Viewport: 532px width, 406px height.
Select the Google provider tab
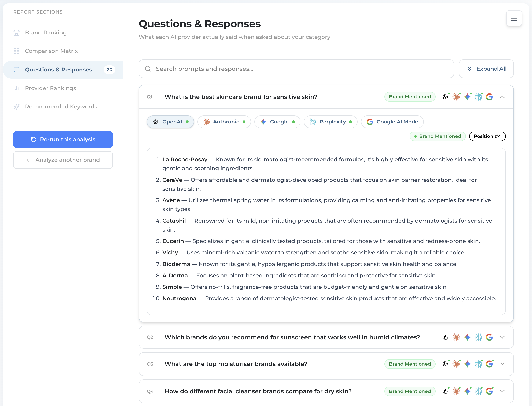[x=277, y=122]
